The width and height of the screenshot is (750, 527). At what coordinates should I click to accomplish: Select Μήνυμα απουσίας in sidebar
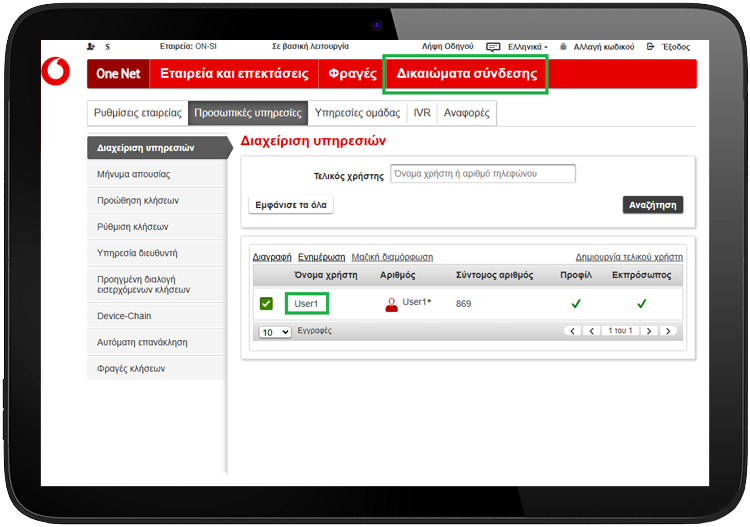157,174
